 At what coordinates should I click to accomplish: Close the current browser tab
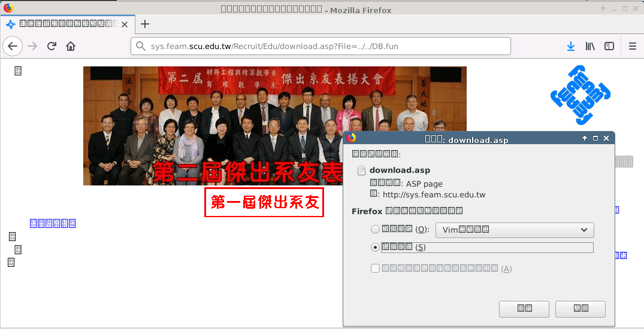tap(125, 24)
